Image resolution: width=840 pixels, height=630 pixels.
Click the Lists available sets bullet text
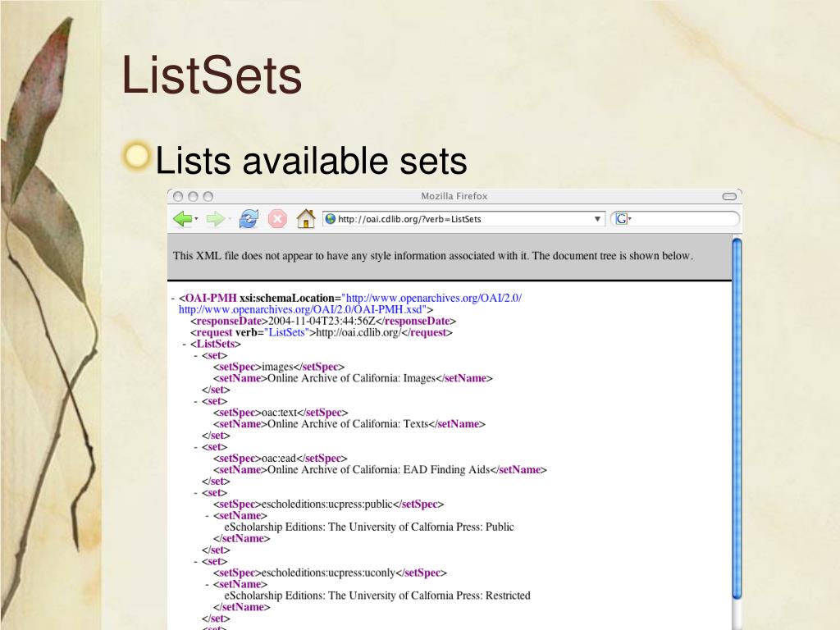311,160
